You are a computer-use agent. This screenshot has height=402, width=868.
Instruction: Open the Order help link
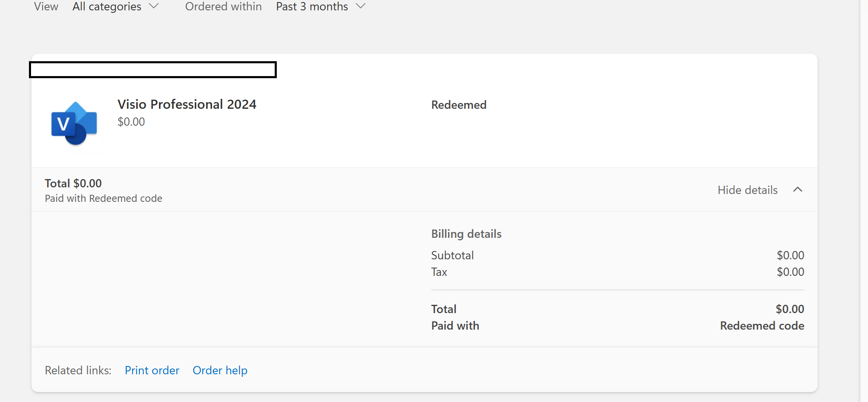(x=220, y=370)
